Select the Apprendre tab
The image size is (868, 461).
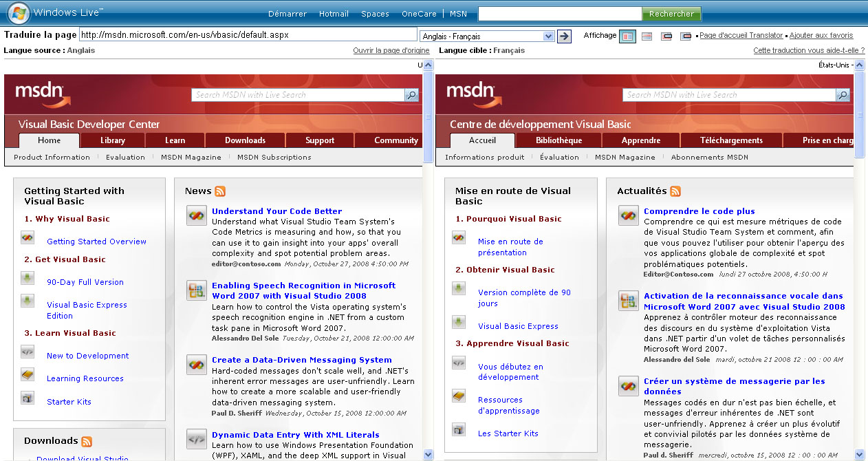[x=641, y=140]
